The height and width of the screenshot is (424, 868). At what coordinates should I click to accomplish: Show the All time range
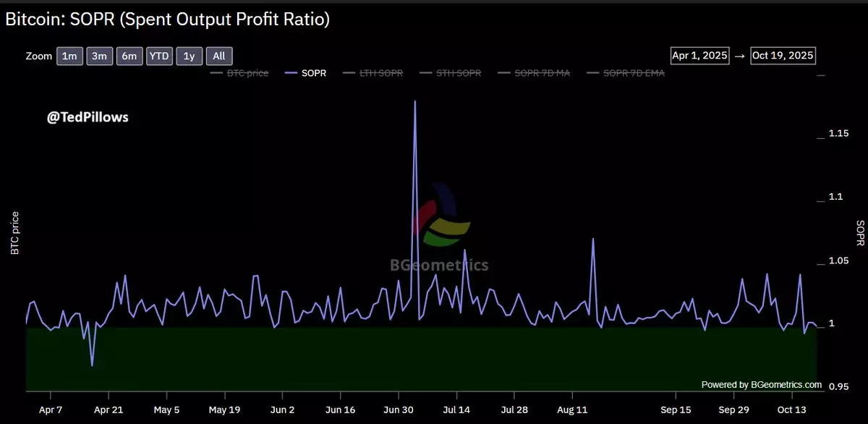[219, 56]
